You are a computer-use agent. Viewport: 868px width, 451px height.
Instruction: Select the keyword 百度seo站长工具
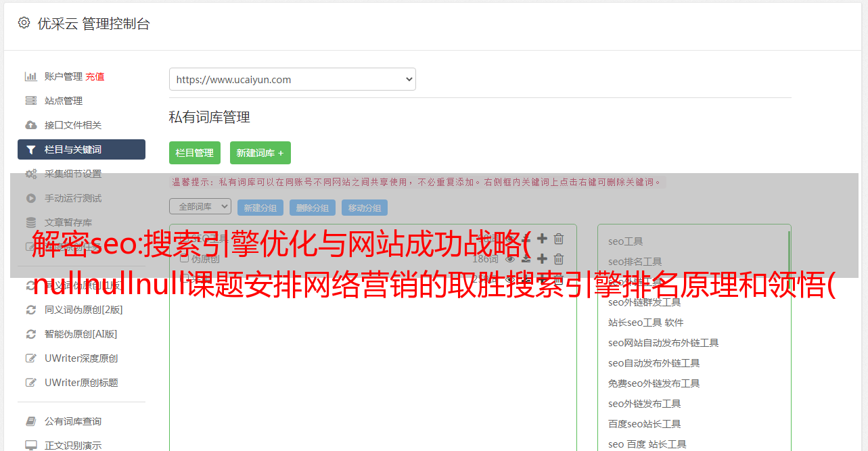[645, 424]
